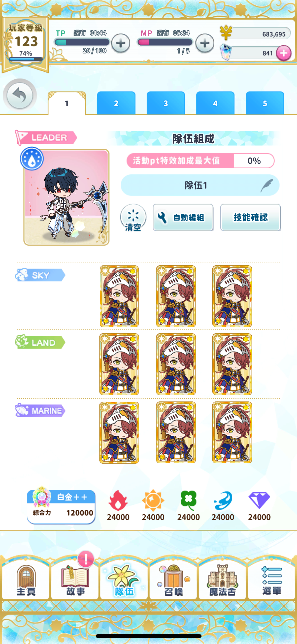Clear the team with 清空 icon
This screenshot has height=644, width=297.
(x=133, y=218)
